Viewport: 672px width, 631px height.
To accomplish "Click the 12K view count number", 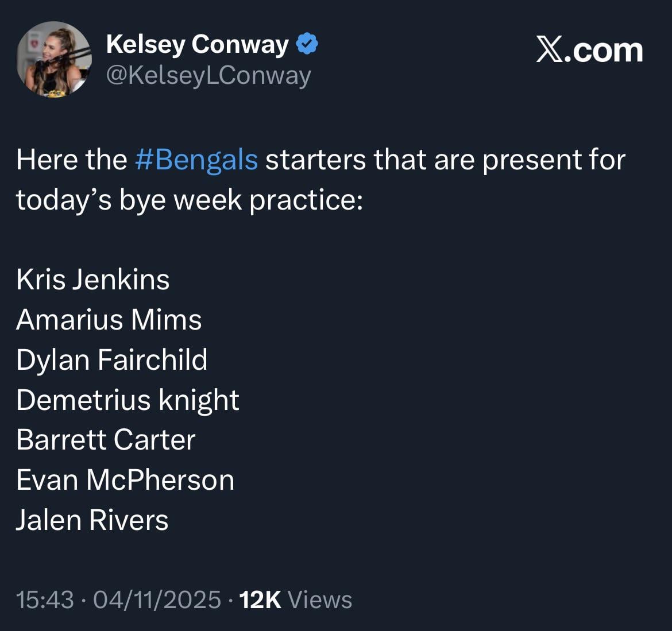I will point(260,599).
